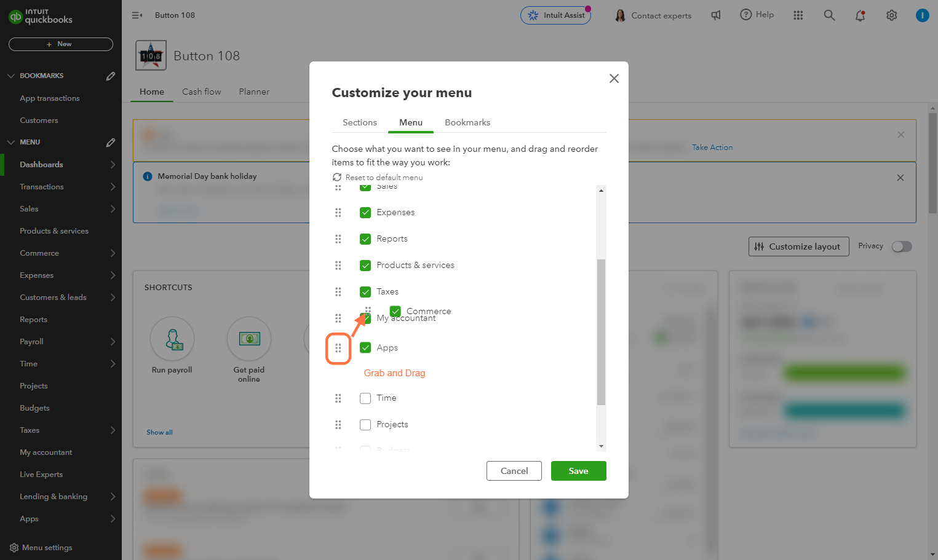The height and width of the screenshot is (560, 938).
Task: Switch to the Bookmarks tab in dialog
Action: coord(467,122)
